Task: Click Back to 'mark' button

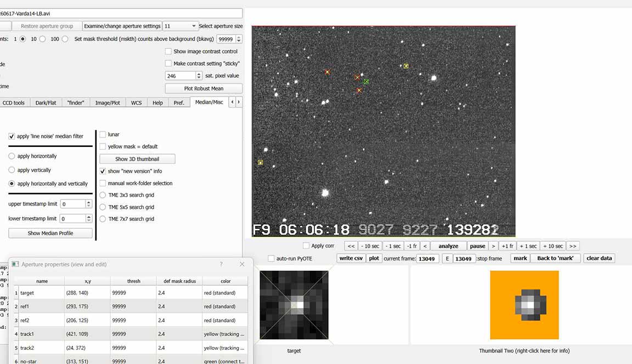Action: [555, 259]
